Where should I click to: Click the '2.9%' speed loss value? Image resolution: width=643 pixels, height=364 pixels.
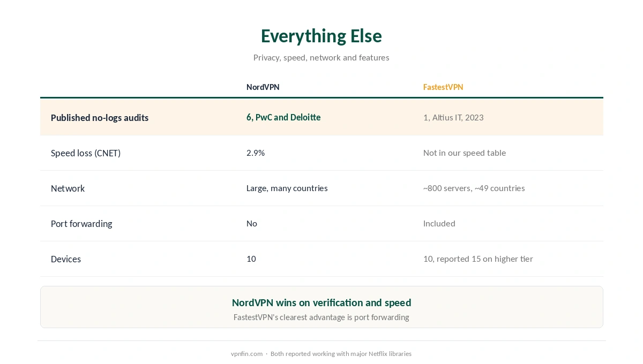(x=256, y=153)
